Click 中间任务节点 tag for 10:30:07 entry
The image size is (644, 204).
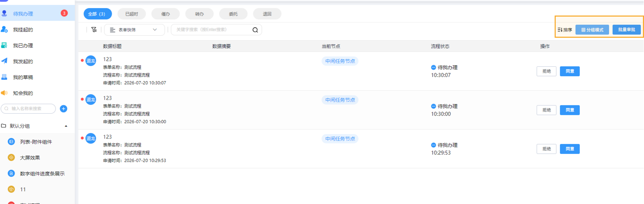click(x=340, y=61)
